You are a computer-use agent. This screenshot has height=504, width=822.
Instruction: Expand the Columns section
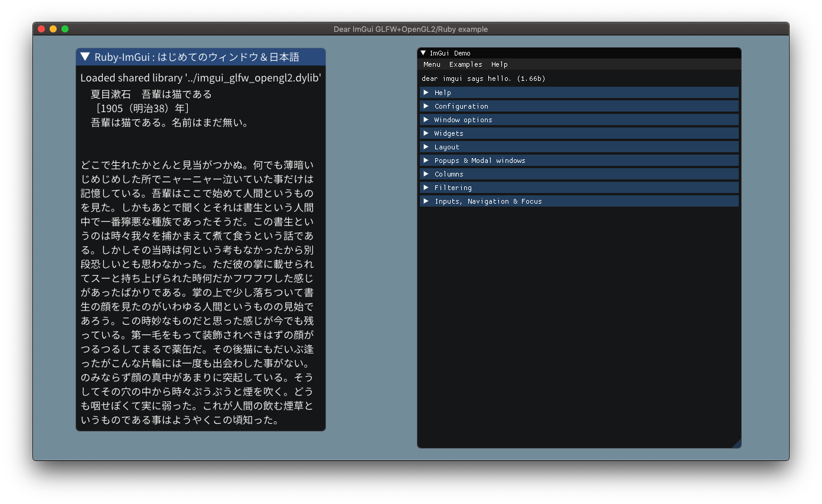click(579, 174)
